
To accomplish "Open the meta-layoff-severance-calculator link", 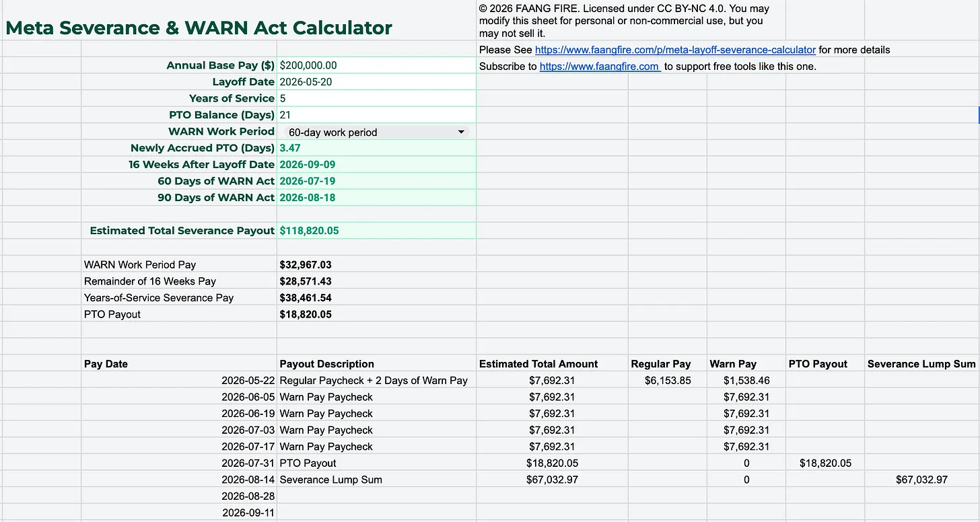I will tap(675, 50).
